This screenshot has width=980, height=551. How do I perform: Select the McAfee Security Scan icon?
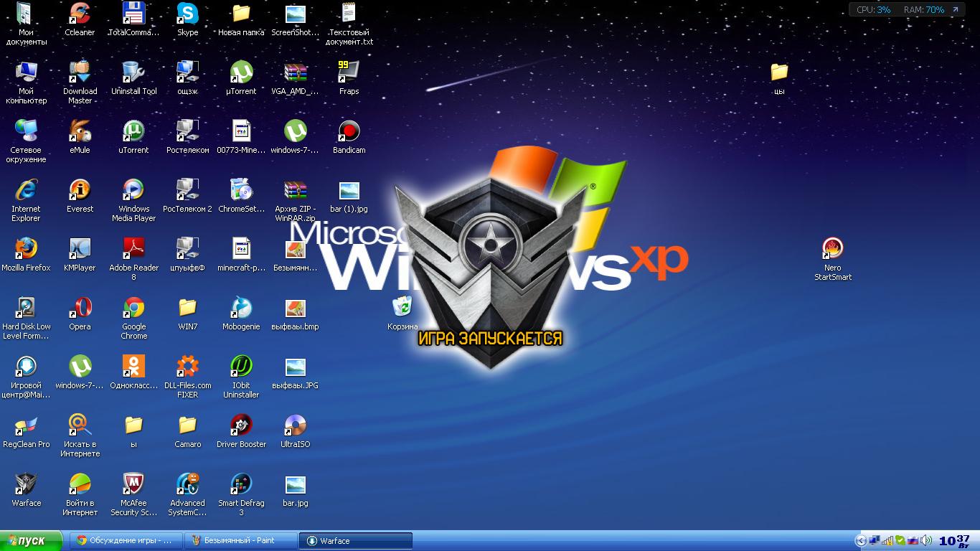(x=133, y=494)
